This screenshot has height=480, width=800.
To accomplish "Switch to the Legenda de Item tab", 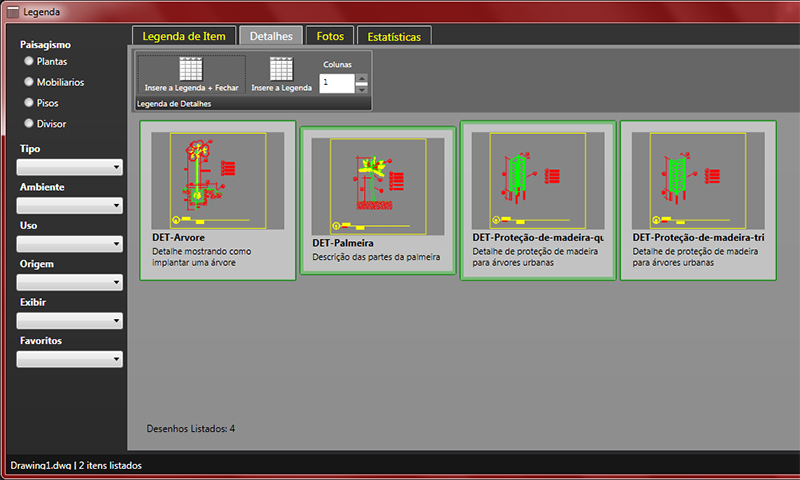I will click(x=184, y=36).
